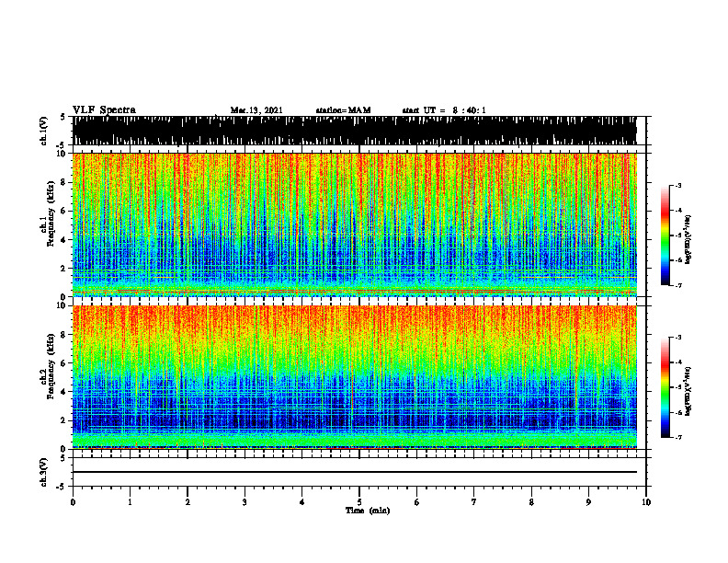Select the date text "Mar.13, 2021"

[256, 110]
